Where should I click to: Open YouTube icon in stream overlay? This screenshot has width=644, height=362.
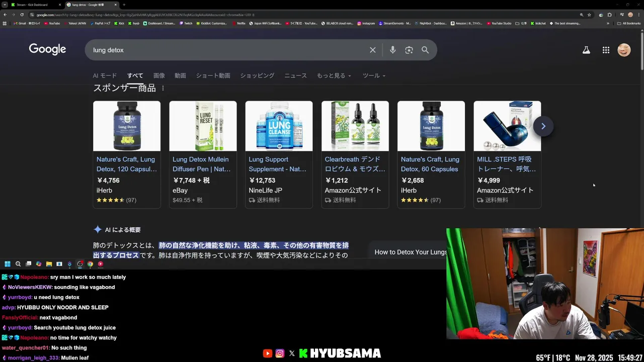tap(267, 353)
